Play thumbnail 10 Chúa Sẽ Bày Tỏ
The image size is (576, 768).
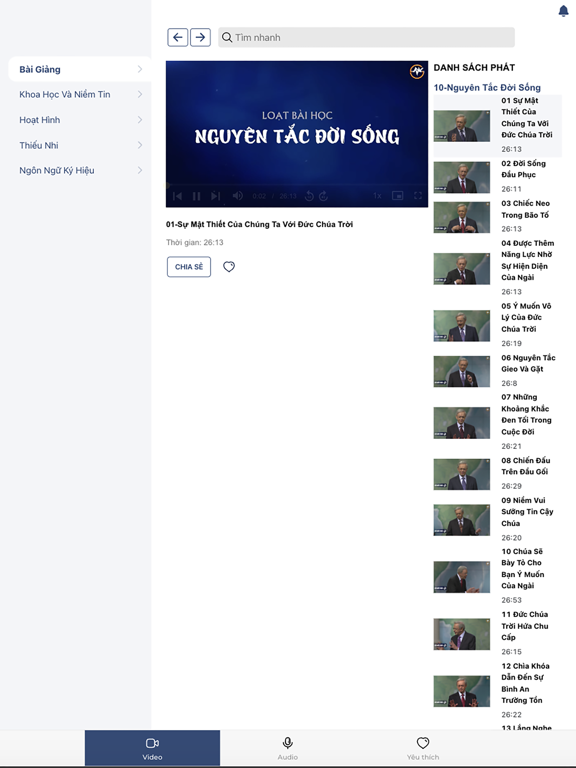[x=461, y=577]
